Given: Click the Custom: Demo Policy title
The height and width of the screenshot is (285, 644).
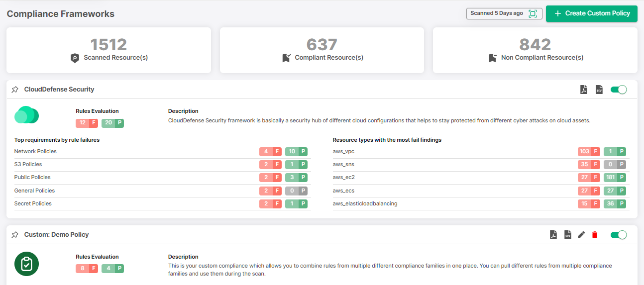Looking at the screenshot, I should point(57,235).
